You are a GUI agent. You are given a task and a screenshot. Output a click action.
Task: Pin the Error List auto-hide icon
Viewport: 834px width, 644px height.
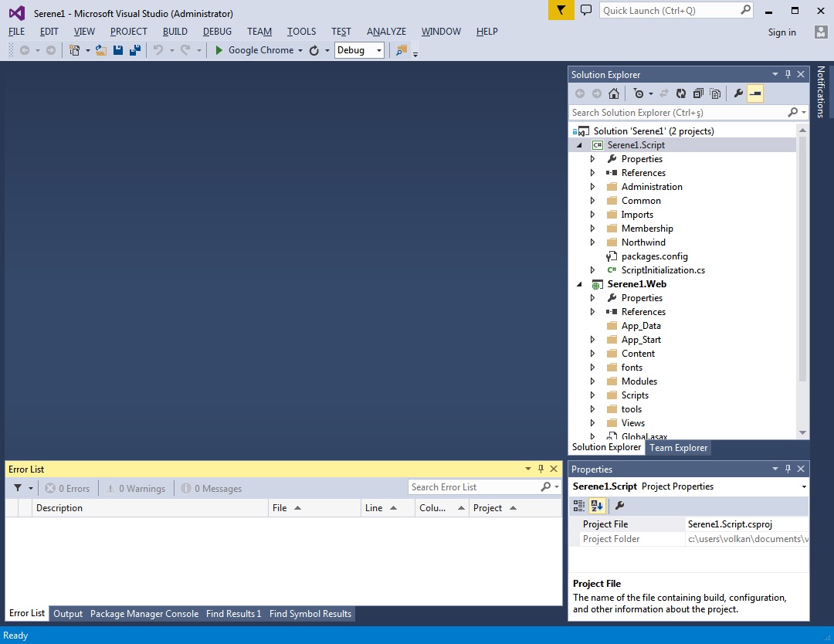(x=541, y=469)
